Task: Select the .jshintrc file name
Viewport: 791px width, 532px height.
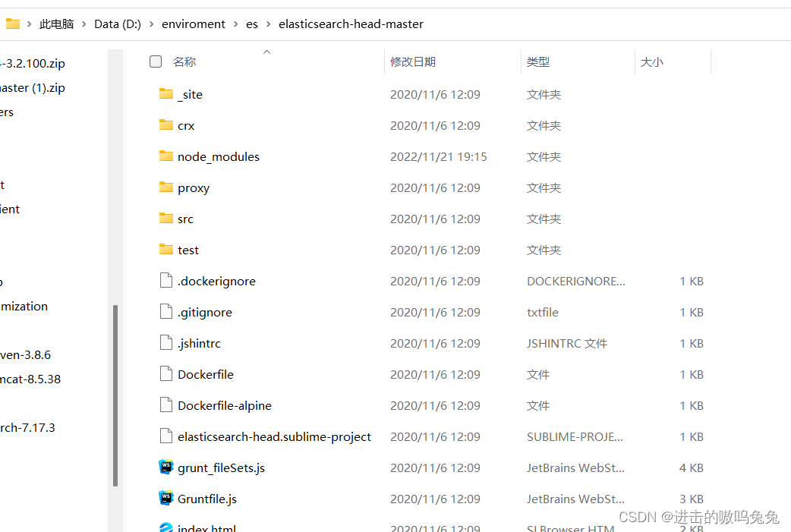Action: coord(199,343)
